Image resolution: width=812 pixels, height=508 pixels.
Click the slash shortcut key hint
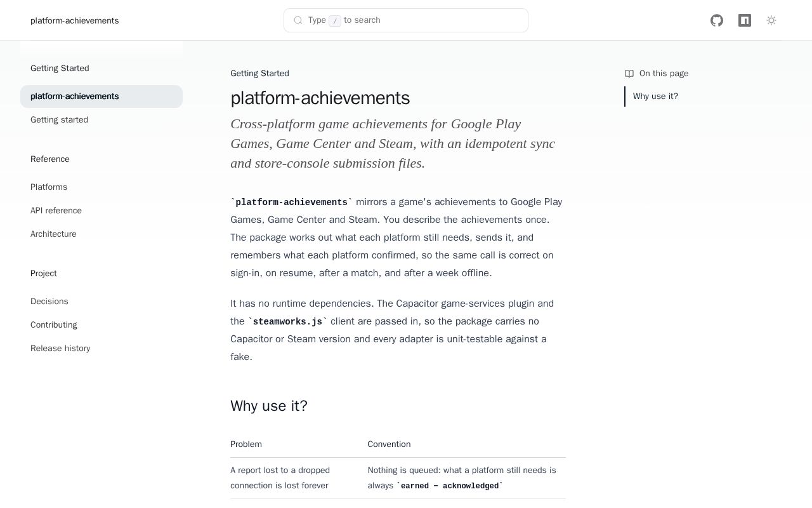tap(335, 21)
